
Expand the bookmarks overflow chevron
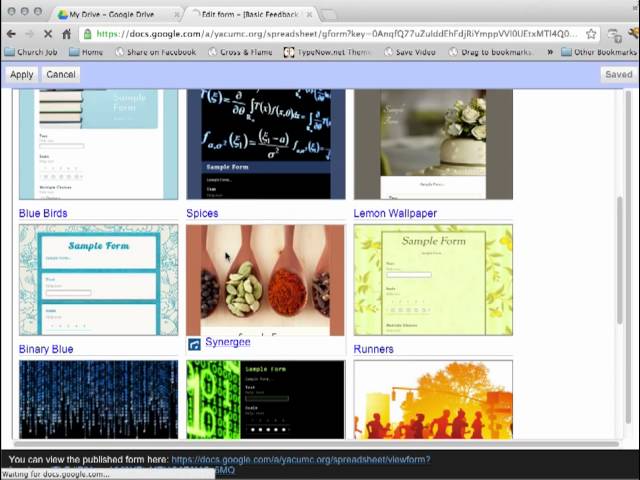tap(549, 52)
